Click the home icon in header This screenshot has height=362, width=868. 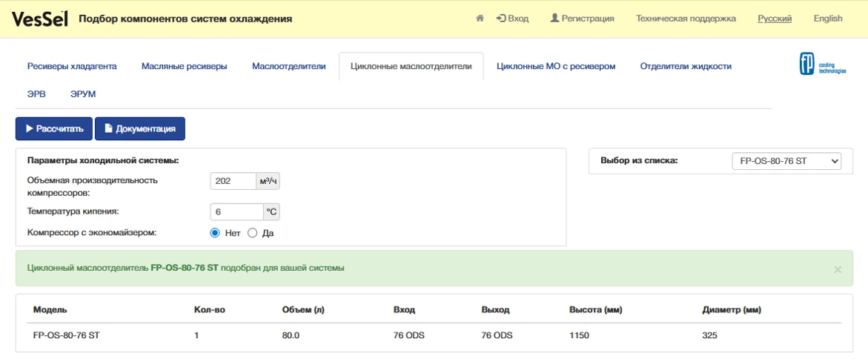coord(480,19)
